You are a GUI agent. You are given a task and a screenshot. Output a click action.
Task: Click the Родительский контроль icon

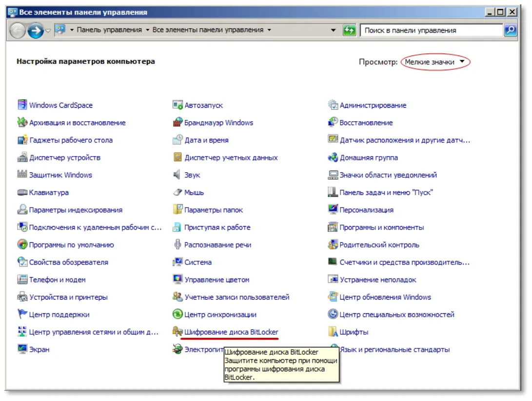coord(333,245)
